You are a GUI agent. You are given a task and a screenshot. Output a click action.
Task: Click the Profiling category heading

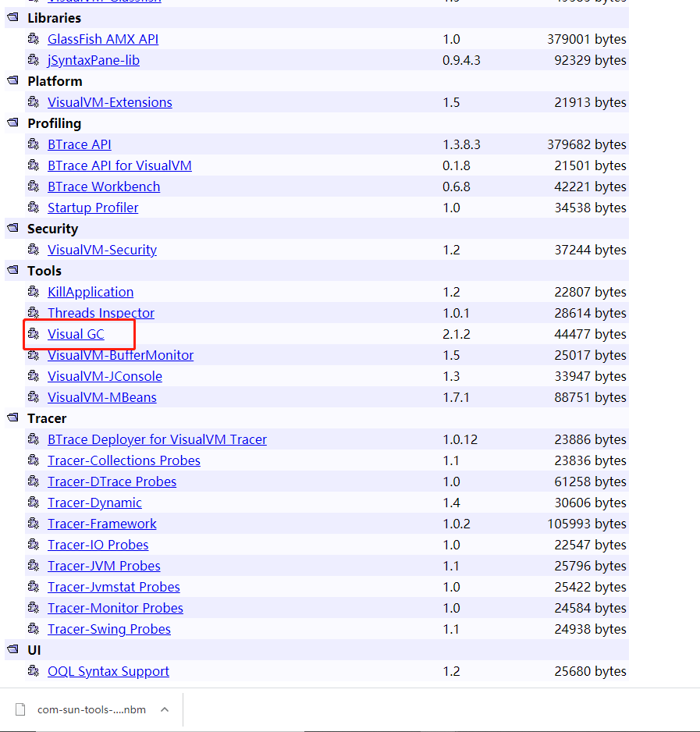pos(54,124)
